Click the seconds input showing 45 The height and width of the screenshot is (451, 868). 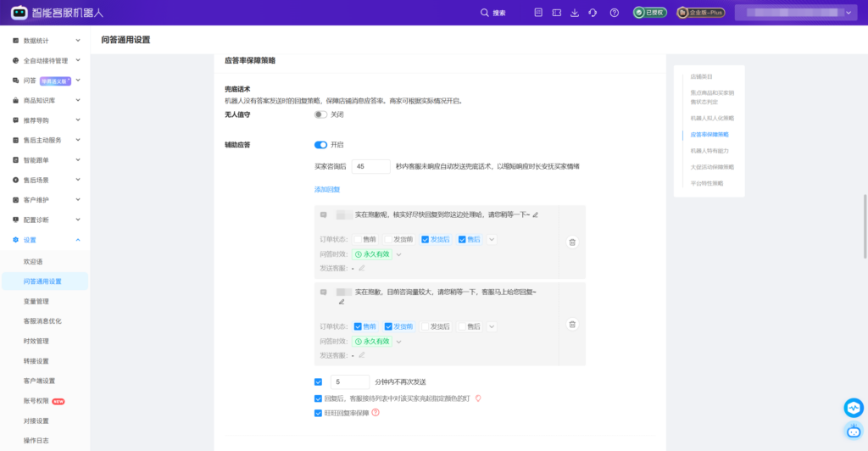[x=371, y=166]
